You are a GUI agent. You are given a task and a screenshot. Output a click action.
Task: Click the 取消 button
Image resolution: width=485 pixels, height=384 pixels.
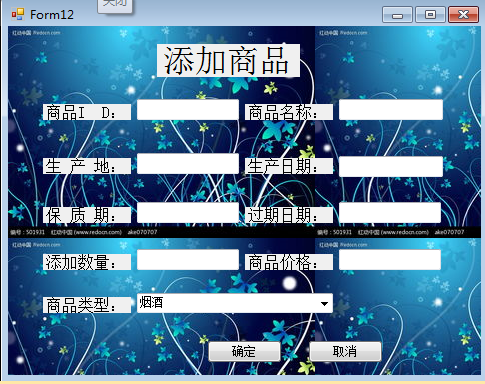[x=345, y=351]
